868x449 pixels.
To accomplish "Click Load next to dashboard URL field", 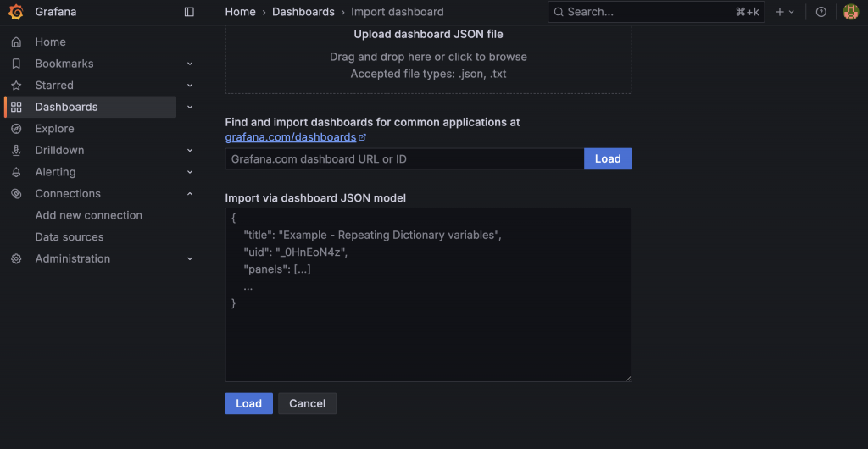I will [x=608, y=158].
